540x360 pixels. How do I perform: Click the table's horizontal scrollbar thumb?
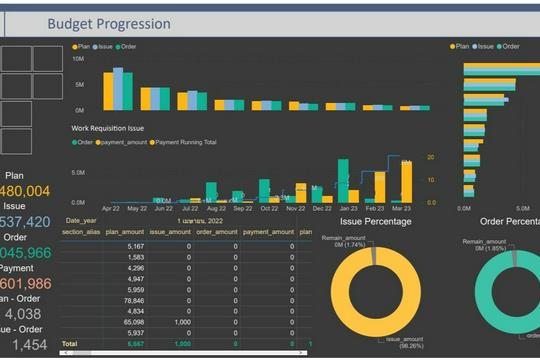coord(82,353)
